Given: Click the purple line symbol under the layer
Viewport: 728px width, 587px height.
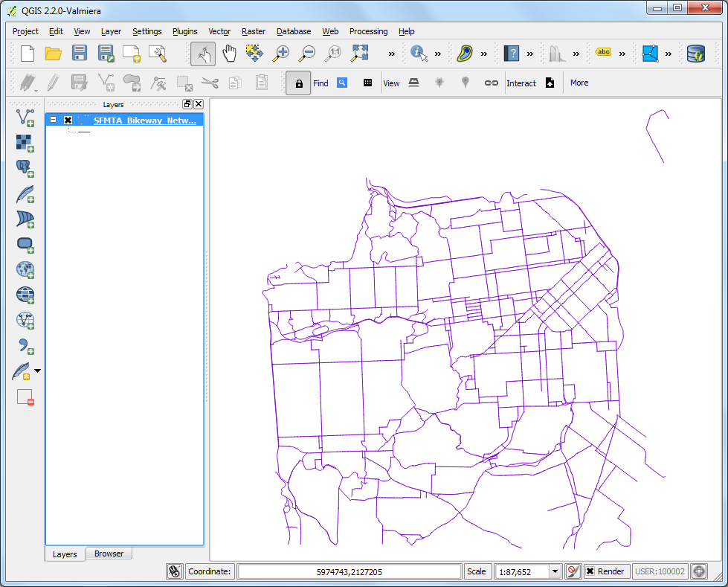Looking at the screenshot, I should pos(84,132).
